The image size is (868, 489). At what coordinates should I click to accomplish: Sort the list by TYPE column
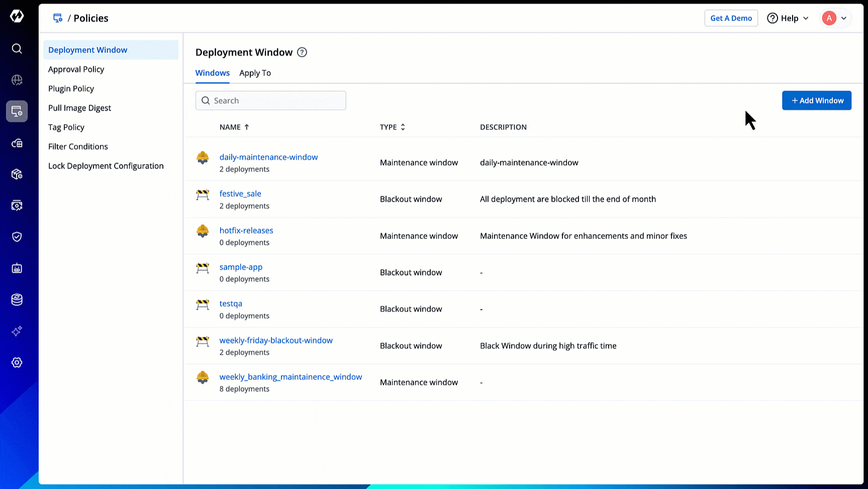392,127
